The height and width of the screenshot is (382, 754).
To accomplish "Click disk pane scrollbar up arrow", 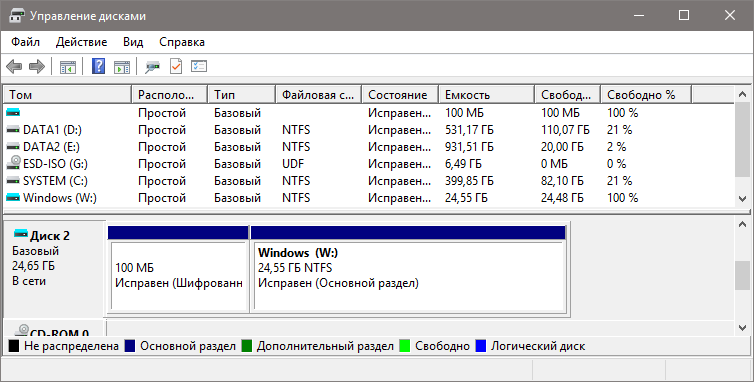I will [742, 224].
